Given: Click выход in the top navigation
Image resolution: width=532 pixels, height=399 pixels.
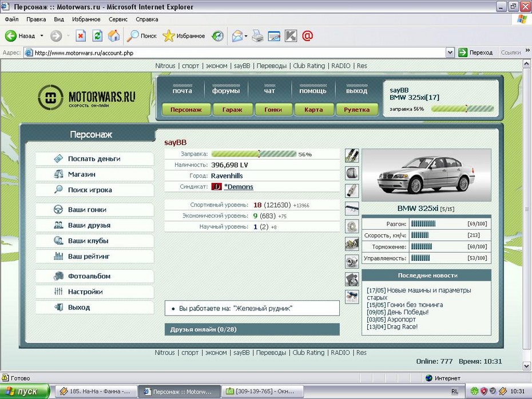Looking at the screenshot, I should click(356, 91).
